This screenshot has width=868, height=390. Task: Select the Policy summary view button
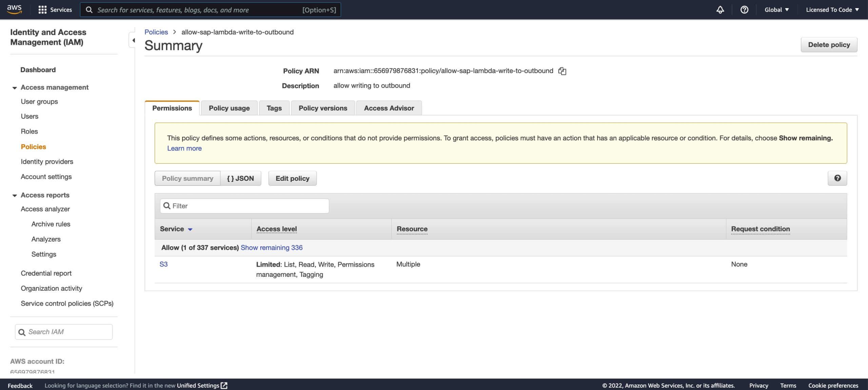point(188,178)
